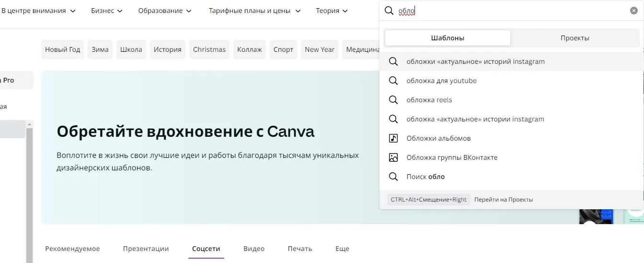This screenshot has width=644, height=263.
Task: Click the search magnifier icon in search field
Action: click(389, 11)
